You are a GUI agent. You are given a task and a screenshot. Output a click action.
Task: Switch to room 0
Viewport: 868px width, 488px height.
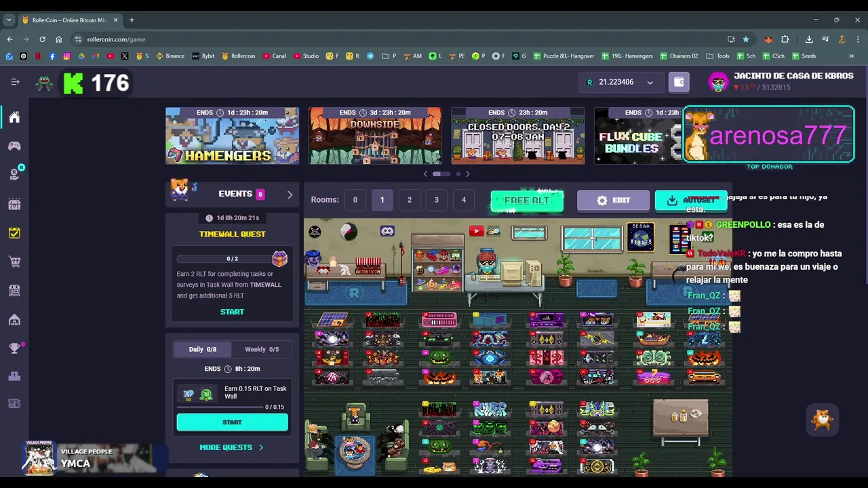(x=355, y=200)
